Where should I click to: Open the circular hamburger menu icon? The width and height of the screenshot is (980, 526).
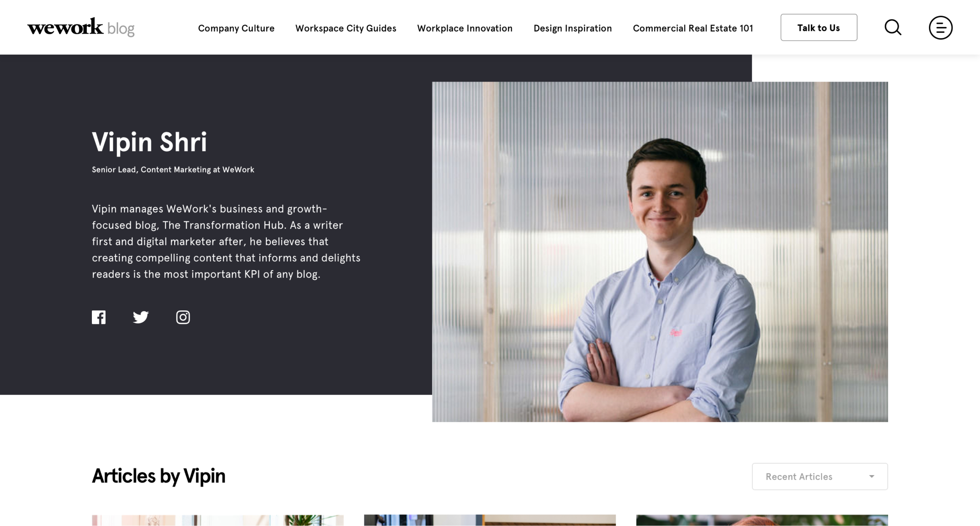click(x=941, y=28)
